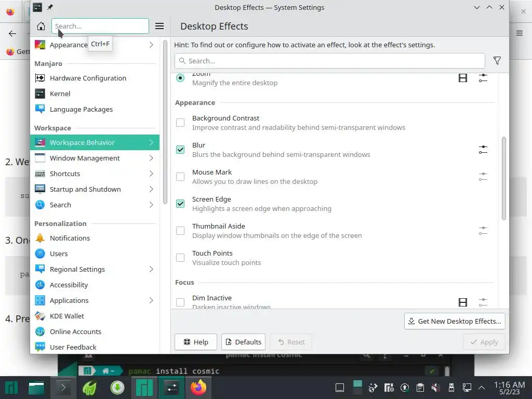Select Window Management in sidebar

95,158
